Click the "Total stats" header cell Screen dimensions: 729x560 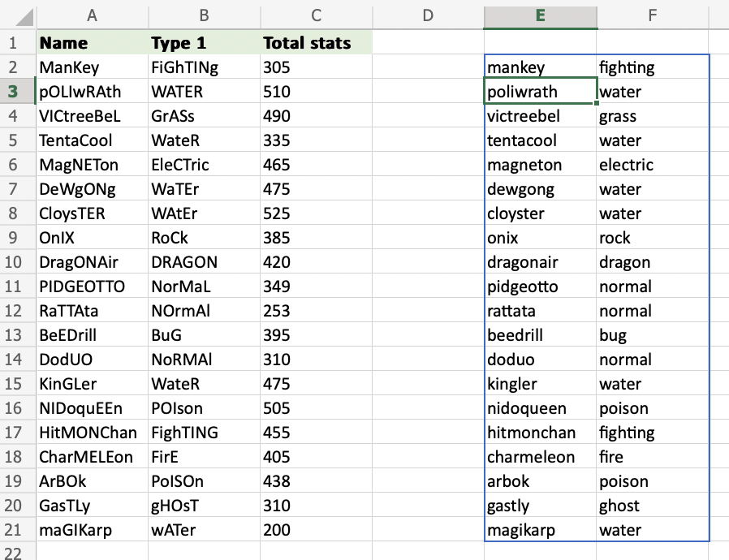(x=316, y=43)
